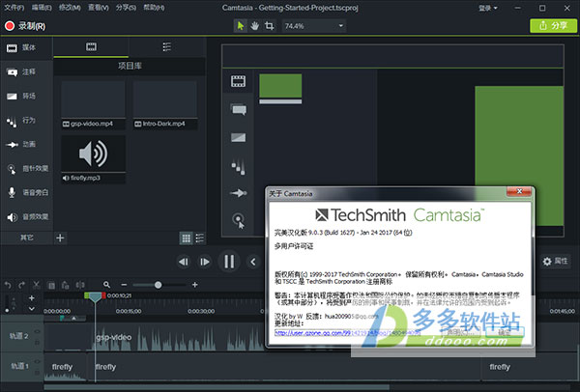Image resolution: width=580 pixels, height=392 pixels.
Task: Expand the 其它 more tools list
Action: [x=27, y=238]
